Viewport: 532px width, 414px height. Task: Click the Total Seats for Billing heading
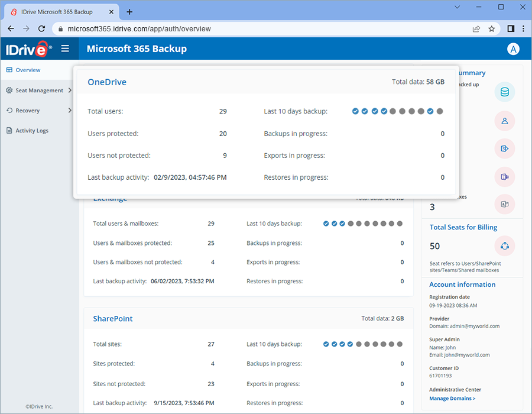coord(463,227)
